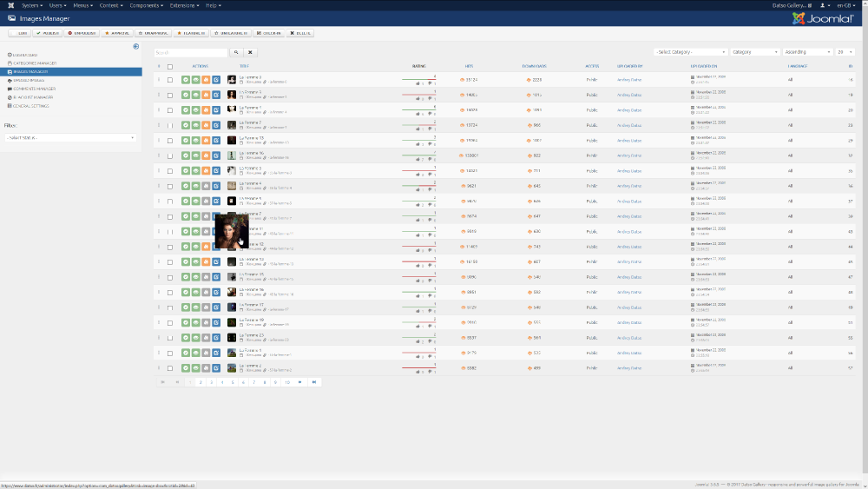Image resolution: width=868 pixels, height=489 pixels.
Task: Click inside the Search text field
Action: [x=191, y=52]
